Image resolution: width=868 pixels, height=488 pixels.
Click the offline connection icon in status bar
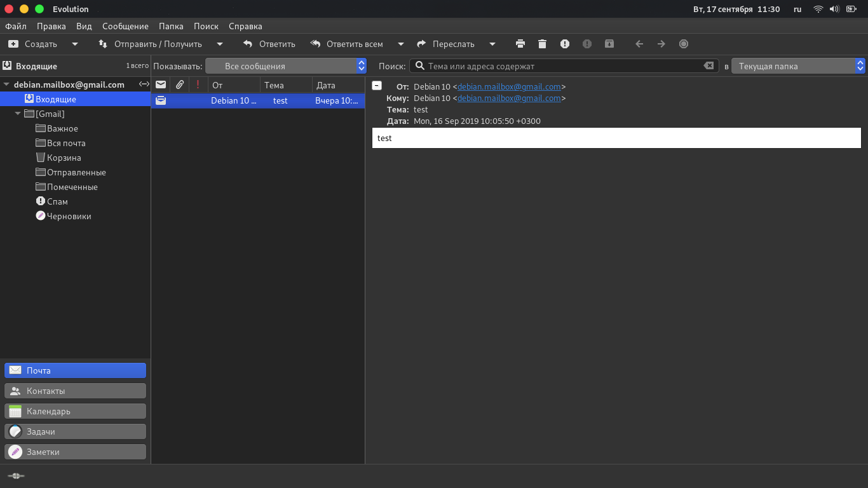click(16, 476)
